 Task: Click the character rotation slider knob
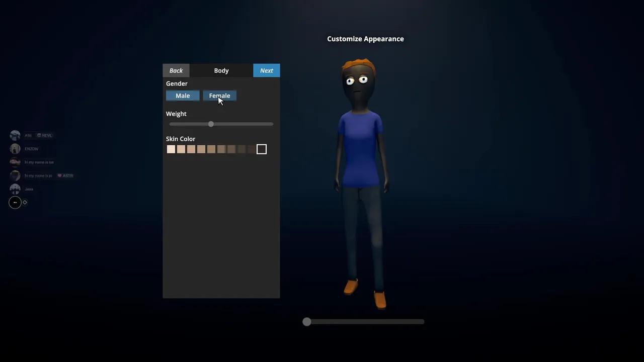[307, 322]
